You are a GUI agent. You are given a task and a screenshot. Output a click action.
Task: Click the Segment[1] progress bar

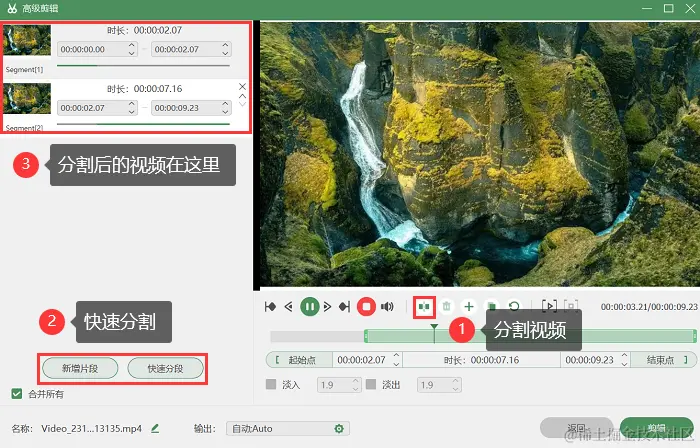point(143,66)
